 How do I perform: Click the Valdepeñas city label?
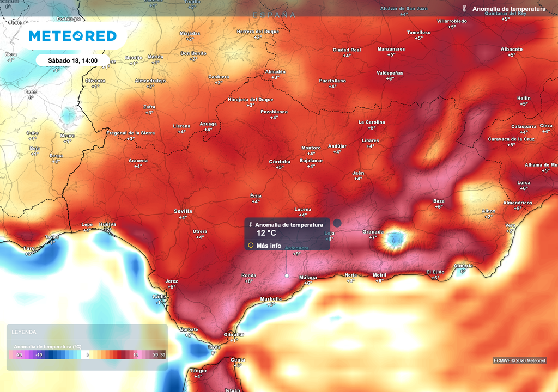coord(390,73)
